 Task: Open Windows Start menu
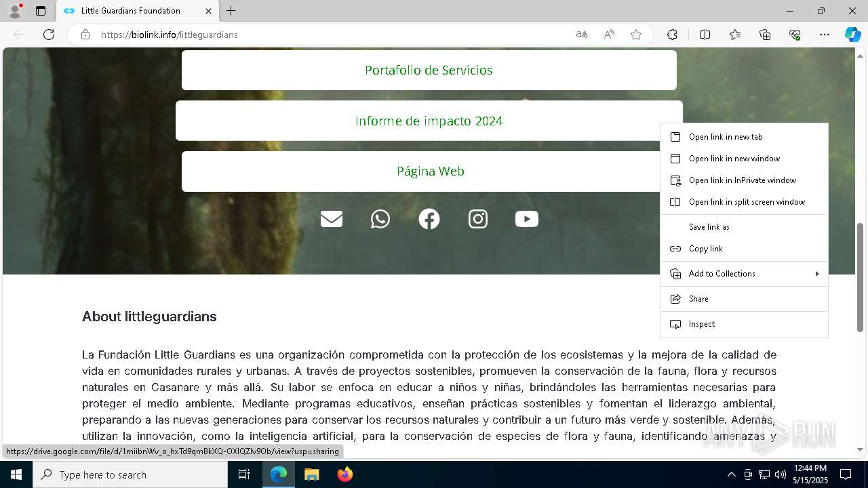[16, 474]
